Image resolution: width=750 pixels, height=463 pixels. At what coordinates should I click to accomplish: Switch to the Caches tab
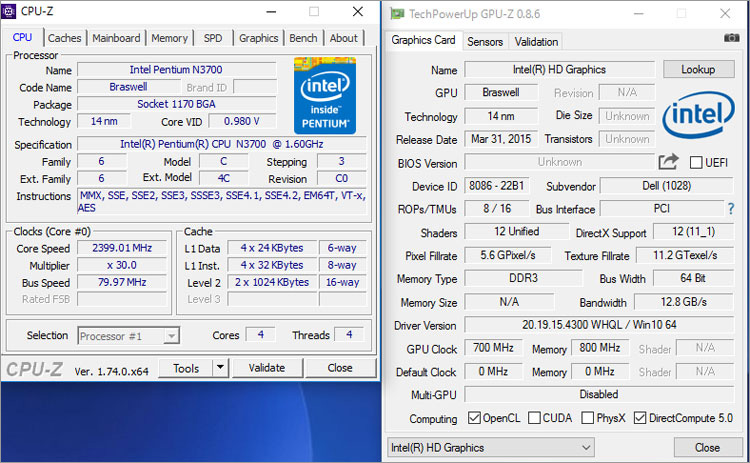[x=65, y=38]
